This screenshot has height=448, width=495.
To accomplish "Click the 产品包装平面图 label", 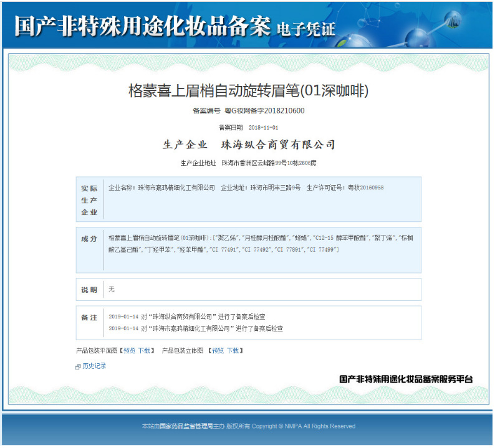I will (97, 351).
